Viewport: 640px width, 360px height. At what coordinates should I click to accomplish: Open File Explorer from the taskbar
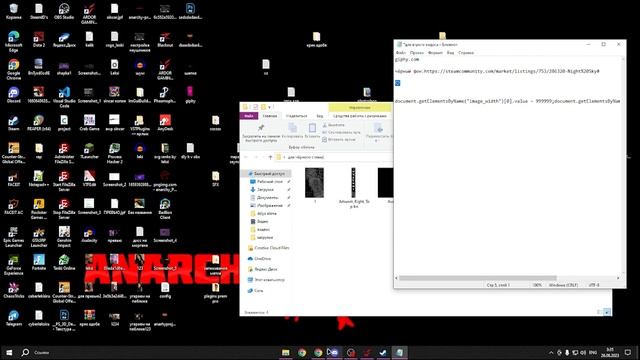click(286, 353)
